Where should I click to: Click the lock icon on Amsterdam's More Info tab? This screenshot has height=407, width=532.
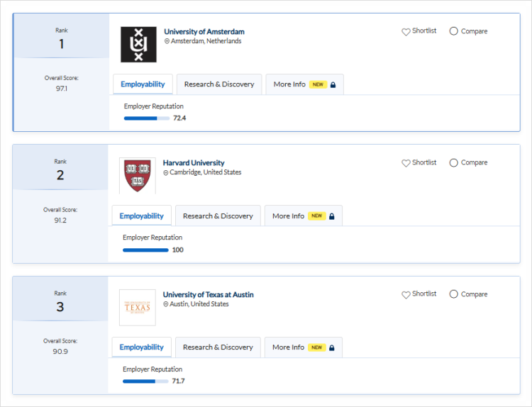(333, 84)
